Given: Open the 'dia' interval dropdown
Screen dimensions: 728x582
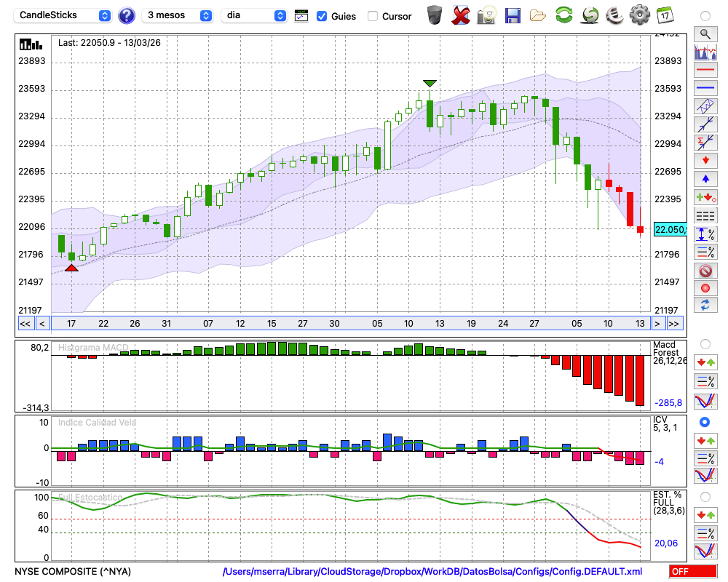Looking at the screenshot, I should [253, 15].
